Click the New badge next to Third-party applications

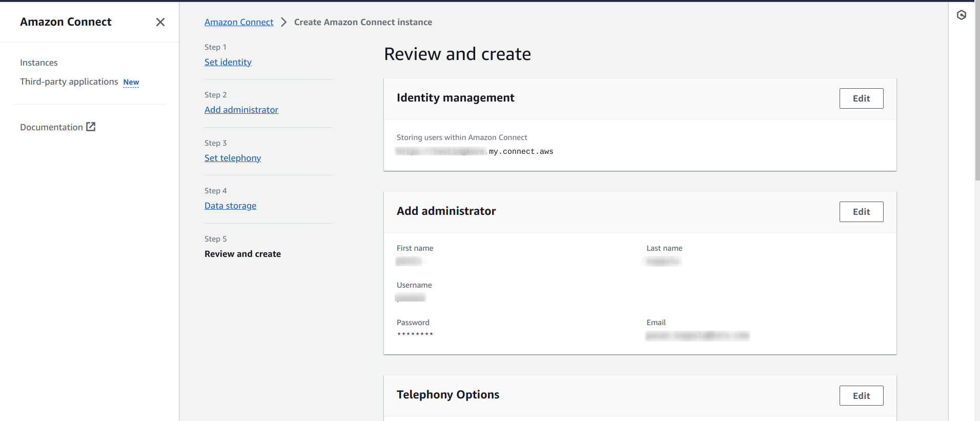click(x=131, y=82)
